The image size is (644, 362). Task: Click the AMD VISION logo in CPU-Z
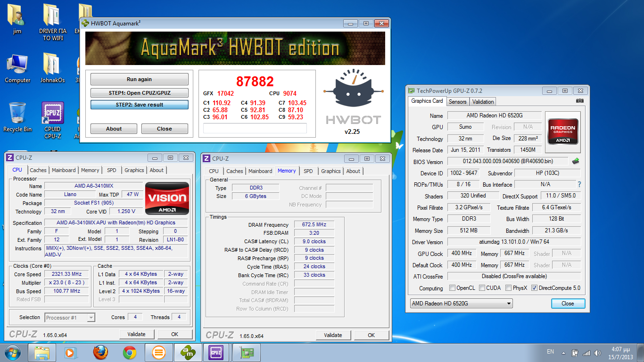tap(167, 198)
